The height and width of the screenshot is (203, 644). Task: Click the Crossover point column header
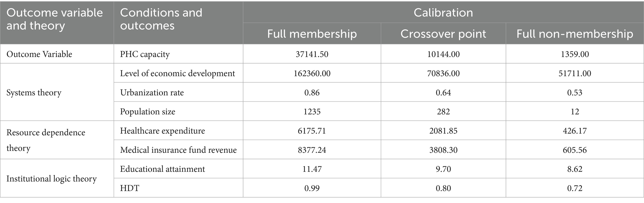443,34
